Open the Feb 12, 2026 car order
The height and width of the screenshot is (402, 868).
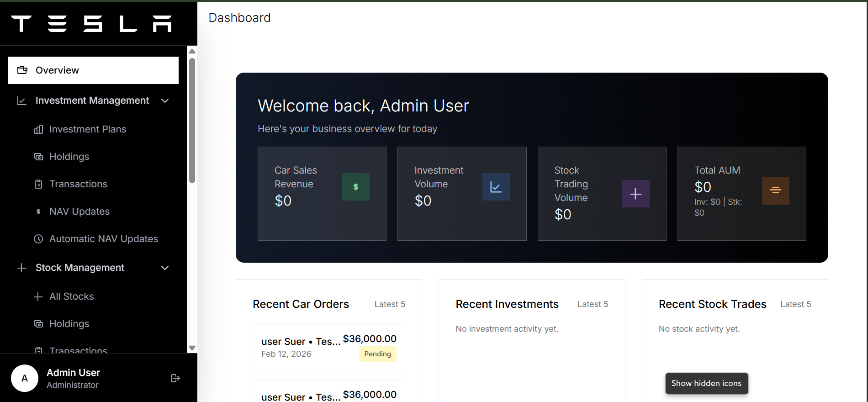[x=329, y=347]
